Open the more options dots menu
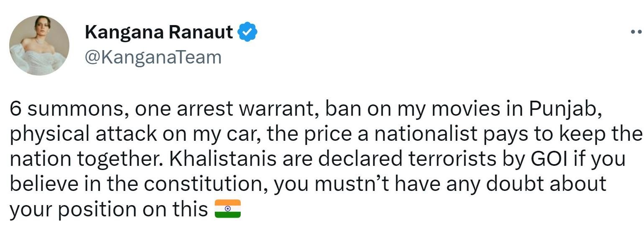Image resolution: width=644 pixels, height=231 pixels. click(636, 32)
